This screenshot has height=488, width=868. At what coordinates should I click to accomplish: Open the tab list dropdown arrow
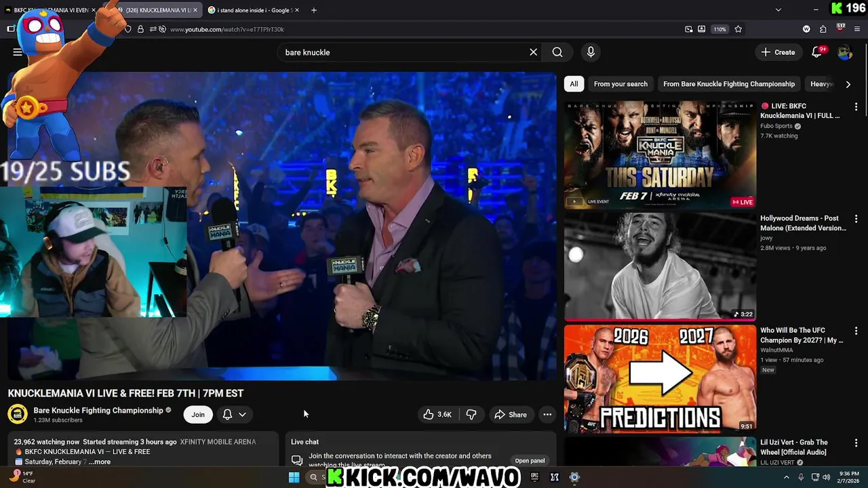(778, 10)
